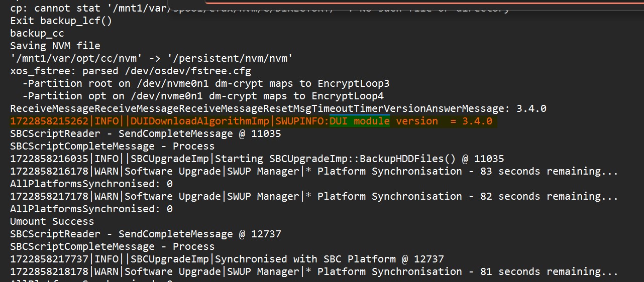
Task: Click 'SendCompleteMessage @ 12737' line
Action: point(146,234)
